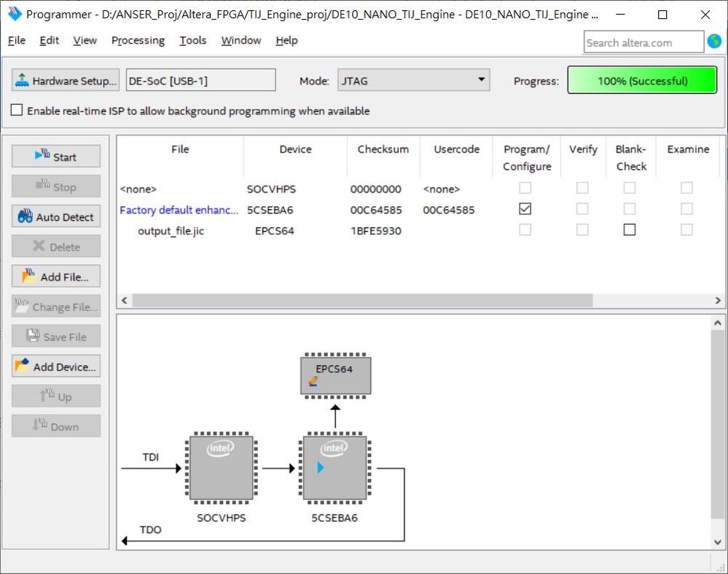Open the Tools menu
This screenshot has width=728, height=574.
point(192,40)
